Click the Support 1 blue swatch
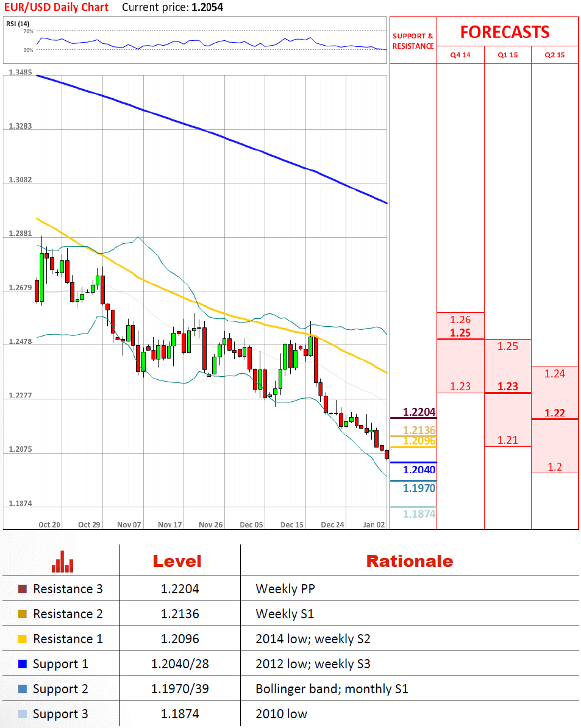The image size is (581, 728). coord(23,664)
